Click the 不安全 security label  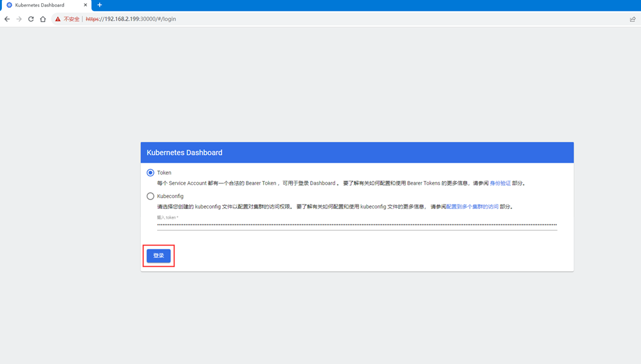click(71, 19)
